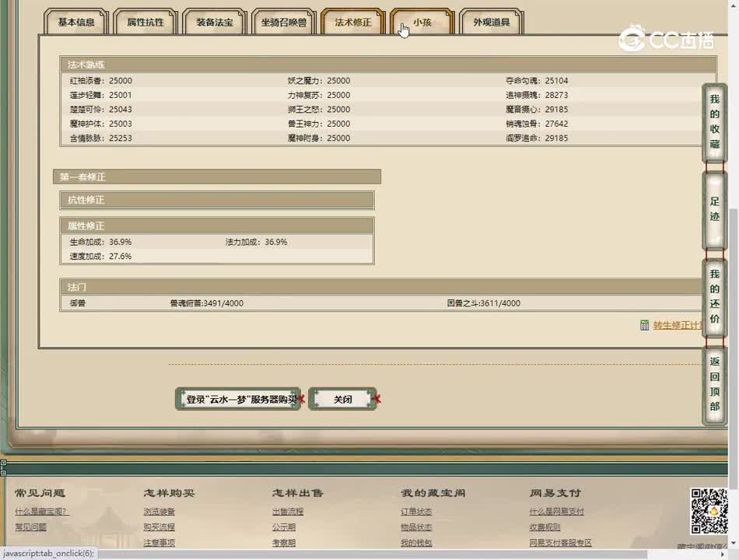739x560 pixels.
Task: Click the 藏宝阁 QR code image
Action: tap(709, 511)
